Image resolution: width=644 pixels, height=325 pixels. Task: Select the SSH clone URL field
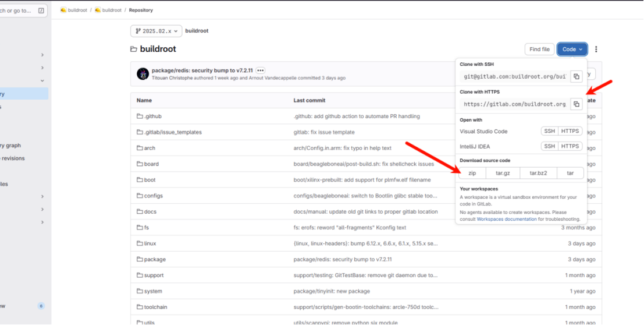pyautogui.click(x=515, y=76)
